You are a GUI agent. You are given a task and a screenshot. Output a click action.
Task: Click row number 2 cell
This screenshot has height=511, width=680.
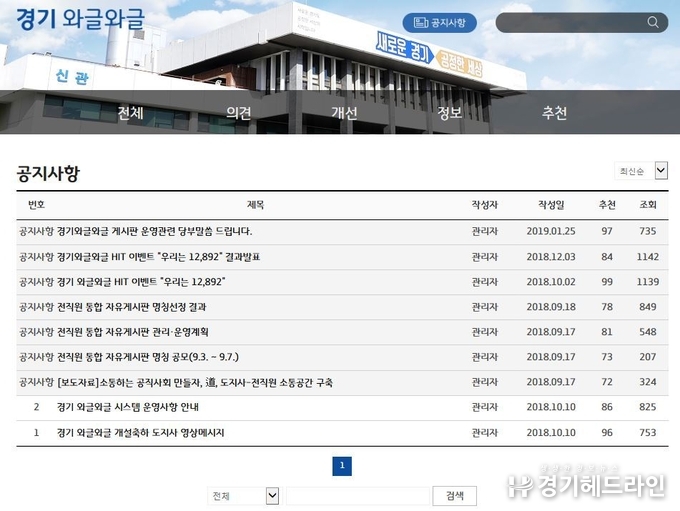click(x=36, y=407)
